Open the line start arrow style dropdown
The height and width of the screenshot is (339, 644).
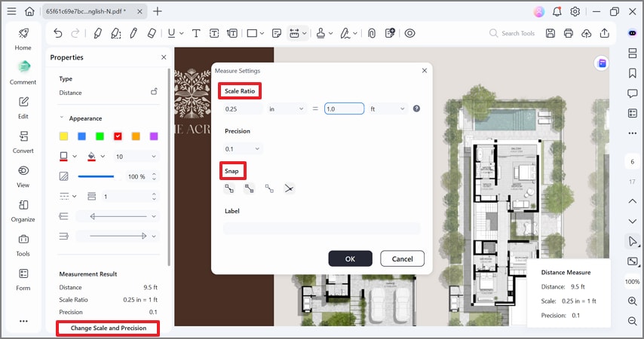118,216
